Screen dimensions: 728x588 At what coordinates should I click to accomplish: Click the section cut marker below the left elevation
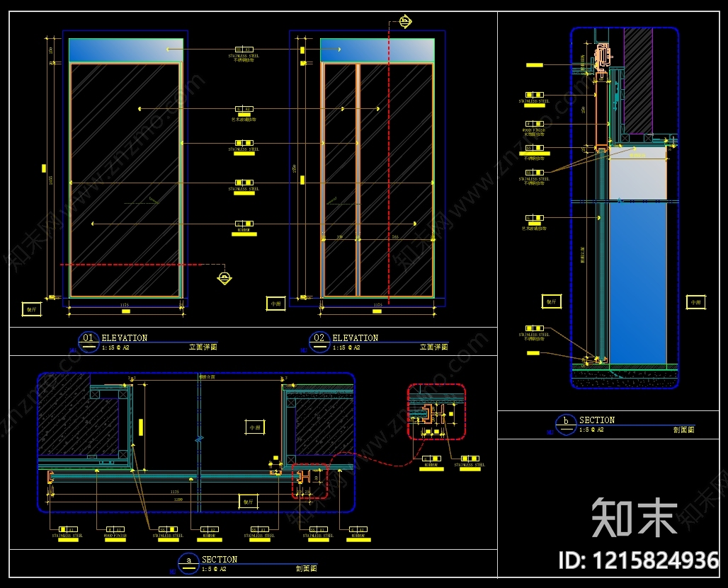point(224,277)
